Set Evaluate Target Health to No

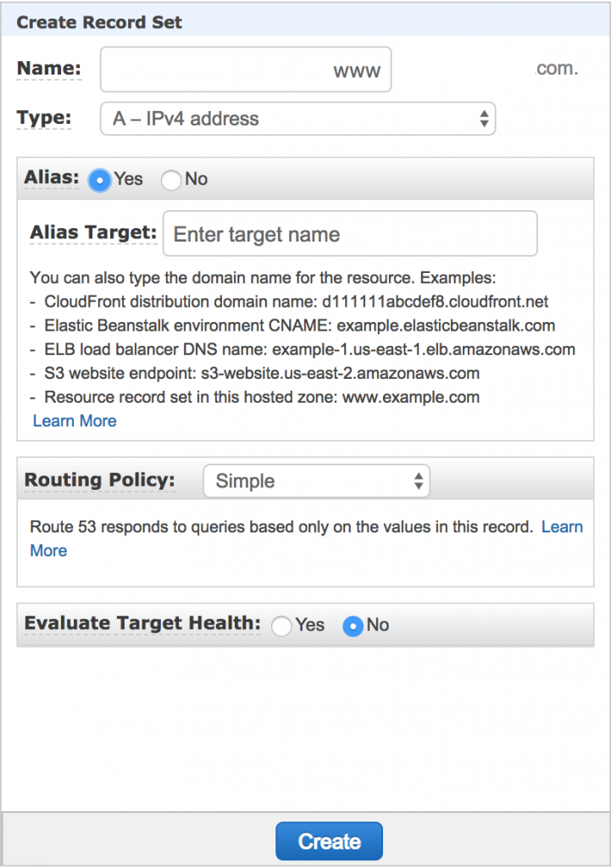[353, 626]
